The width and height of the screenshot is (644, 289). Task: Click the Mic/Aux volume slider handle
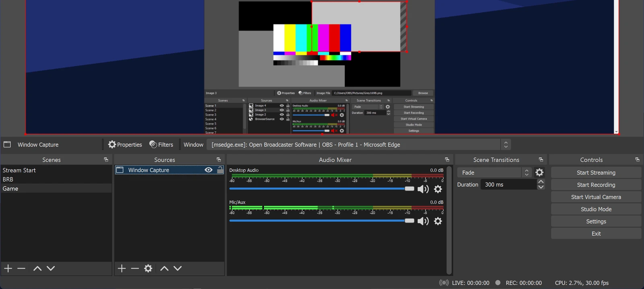[x=409, y=221]
